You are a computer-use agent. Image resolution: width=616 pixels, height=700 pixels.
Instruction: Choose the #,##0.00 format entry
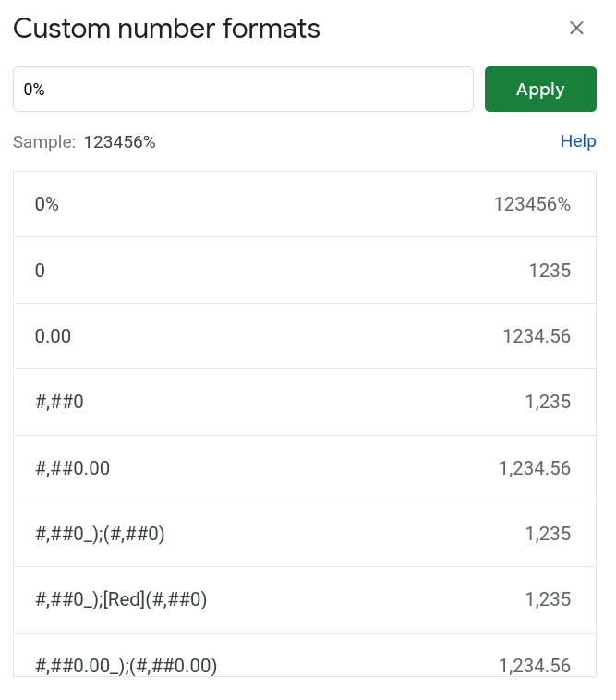(x=72, y=468)
